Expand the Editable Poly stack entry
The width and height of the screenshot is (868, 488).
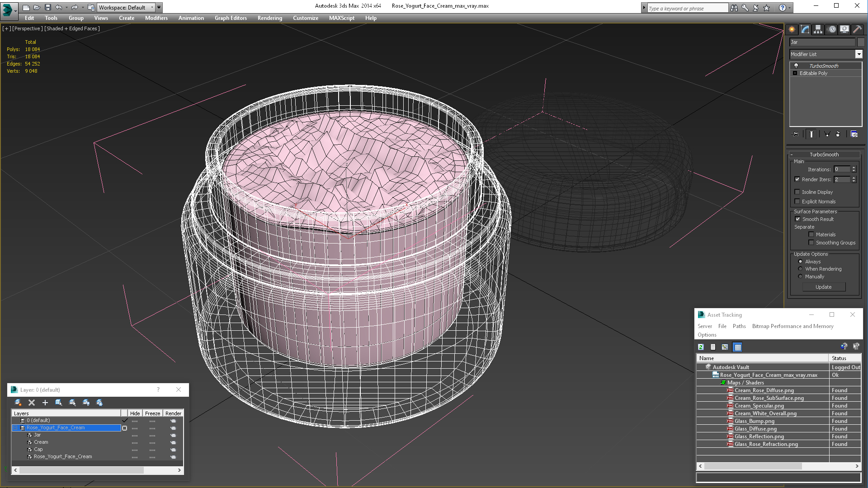(x=795, y=73)
